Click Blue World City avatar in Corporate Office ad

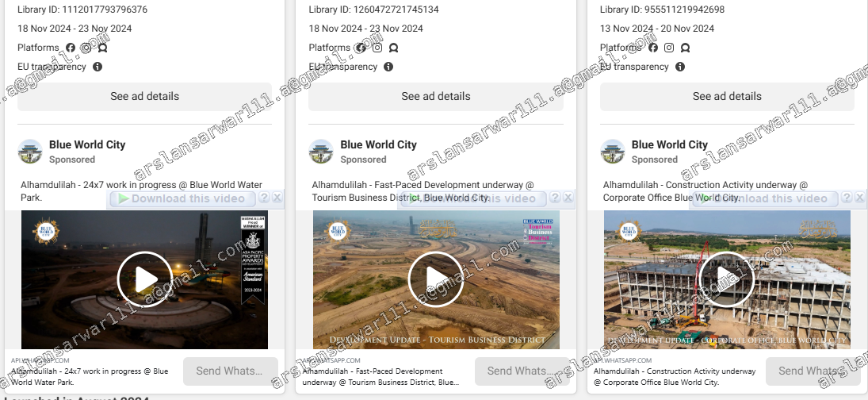point(612,152)
